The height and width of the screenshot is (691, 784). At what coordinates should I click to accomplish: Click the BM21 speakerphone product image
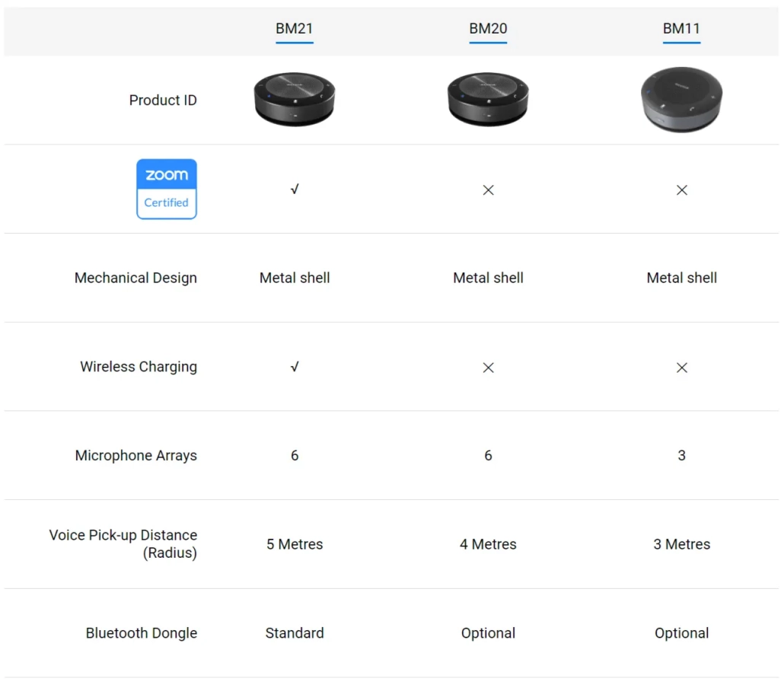295,100
